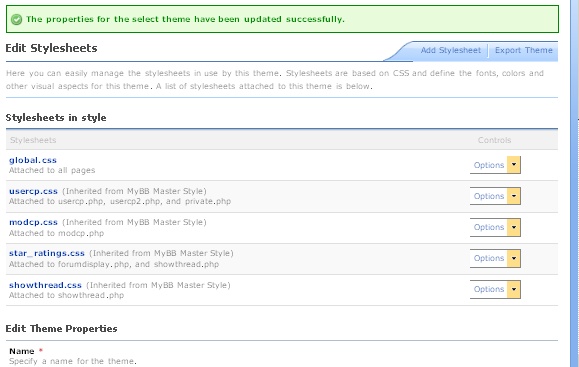579x367 pixels.
Task: Open the usercp.css stylesheet link
Action: pos(33,191)
